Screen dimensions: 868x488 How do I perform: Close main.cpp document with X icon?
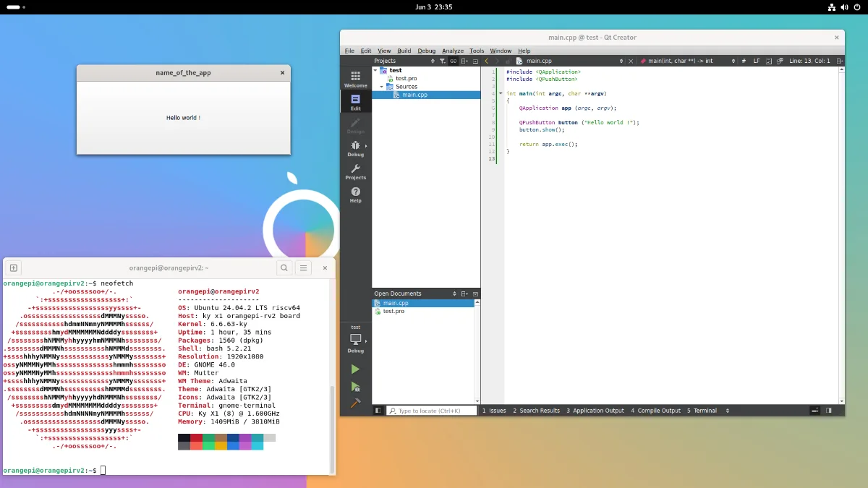tap(631, 61)
